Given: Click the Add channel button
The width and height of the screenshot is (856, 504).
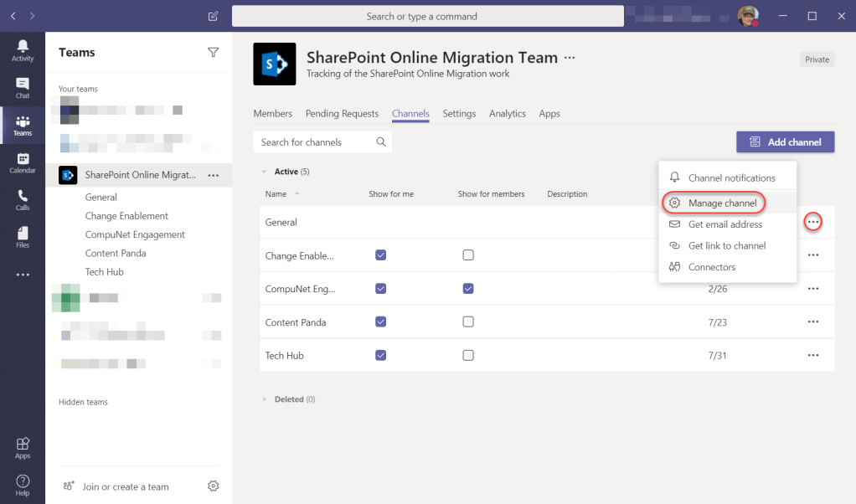Looking at the screenshot, I should pos(785,142).
